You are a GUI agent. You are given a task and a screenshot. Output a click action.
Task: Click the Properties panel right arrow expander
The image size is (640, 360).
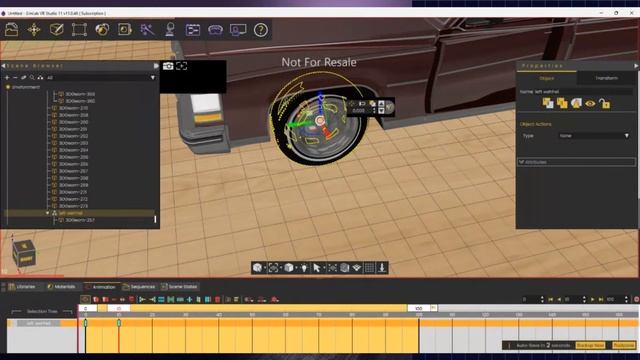click(x=636, y=66)
